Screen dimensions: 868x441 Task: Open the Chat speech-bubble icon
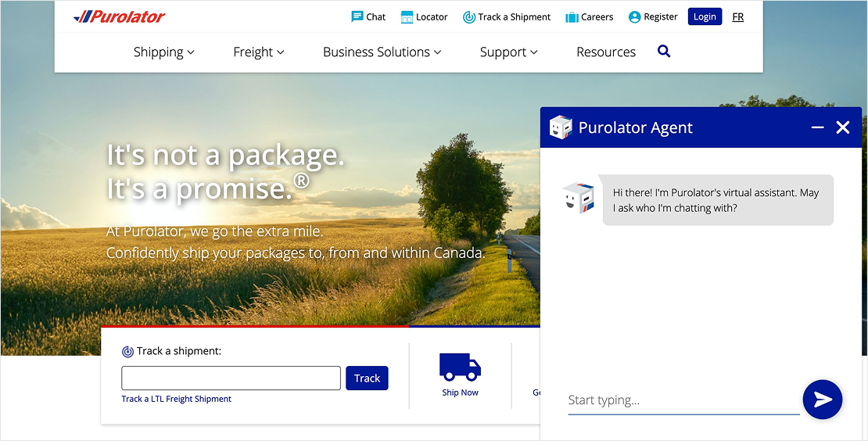(x=357, y=16)
